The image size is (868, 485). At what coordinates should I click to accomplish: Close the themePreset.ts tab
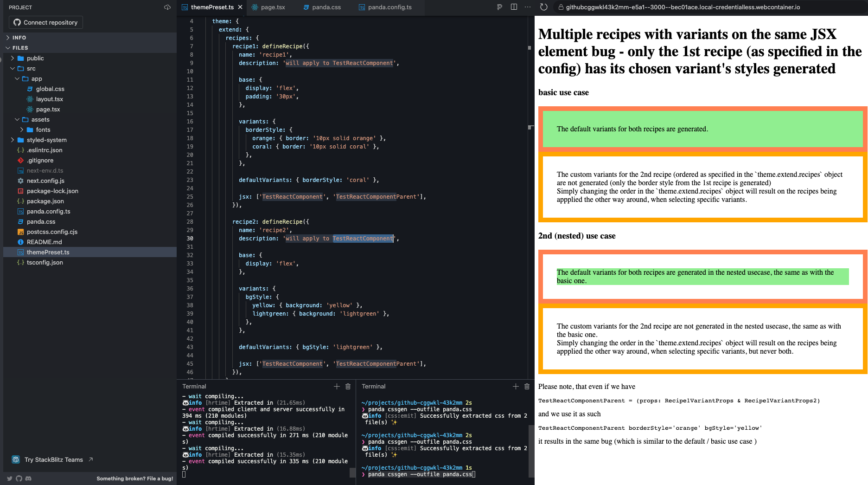click(240, 7)
